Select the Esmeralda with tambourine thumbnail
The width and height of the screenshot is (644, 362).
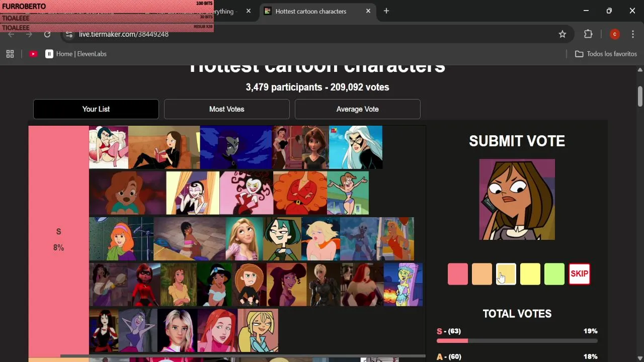109,285
